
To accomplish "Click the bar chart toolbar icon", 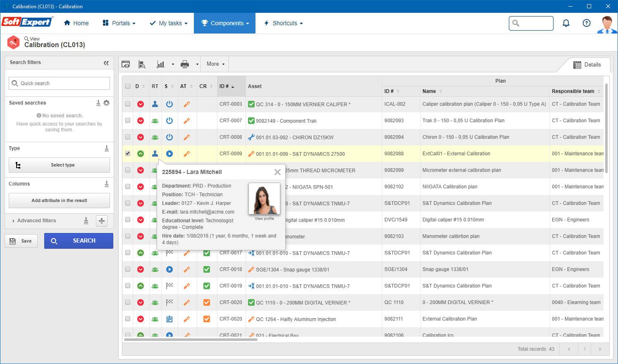I will 160,64.
